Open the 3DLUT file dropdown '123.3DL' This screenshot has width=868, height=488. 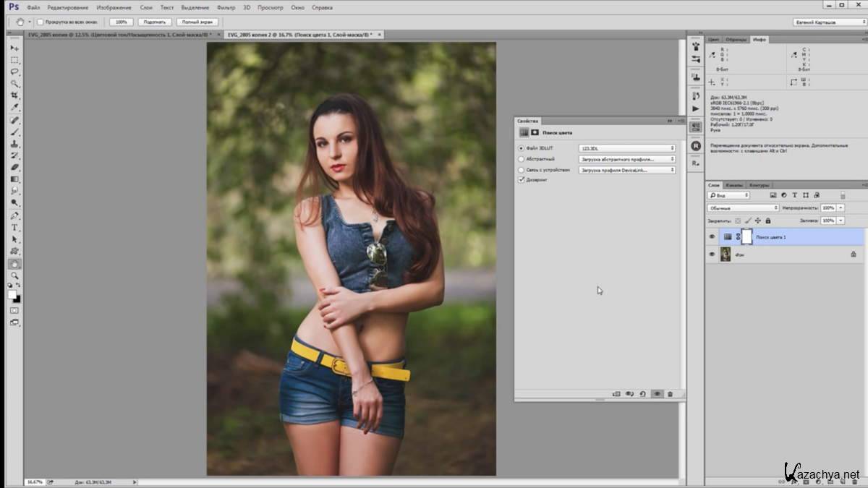coord(626,148)
